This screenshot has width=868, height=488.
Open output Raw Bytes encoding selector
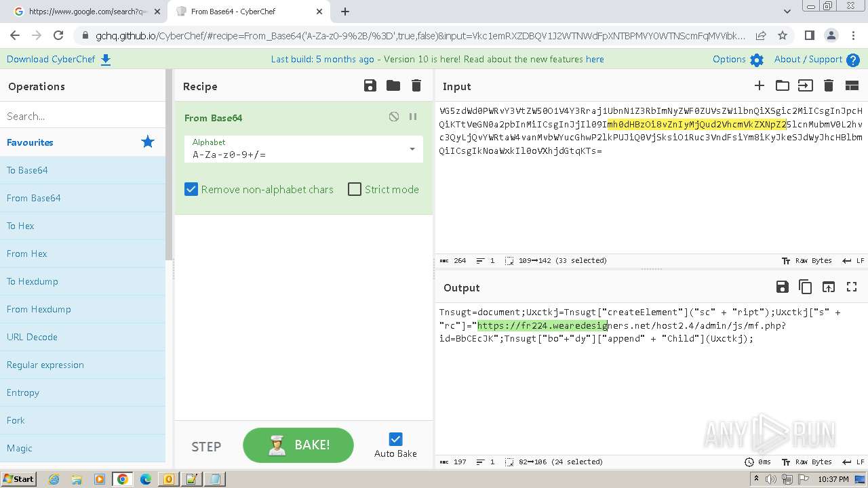point(806,462)
